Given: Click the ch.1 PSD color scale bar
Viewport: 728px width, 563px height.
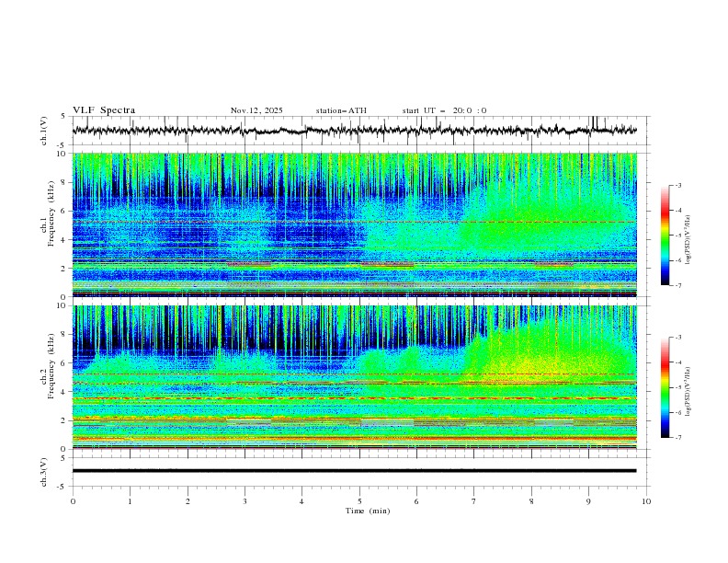Looking at the screenshot, I should (x=665, y=236).
